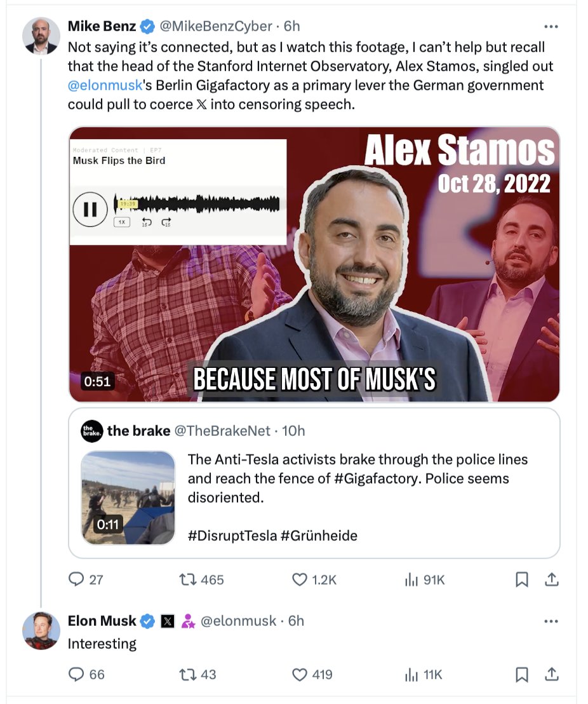Retweet Elon Musk's reply with 43 reposts
The image size is (588, 704).
pyautogui.click(x=197, y=674)
